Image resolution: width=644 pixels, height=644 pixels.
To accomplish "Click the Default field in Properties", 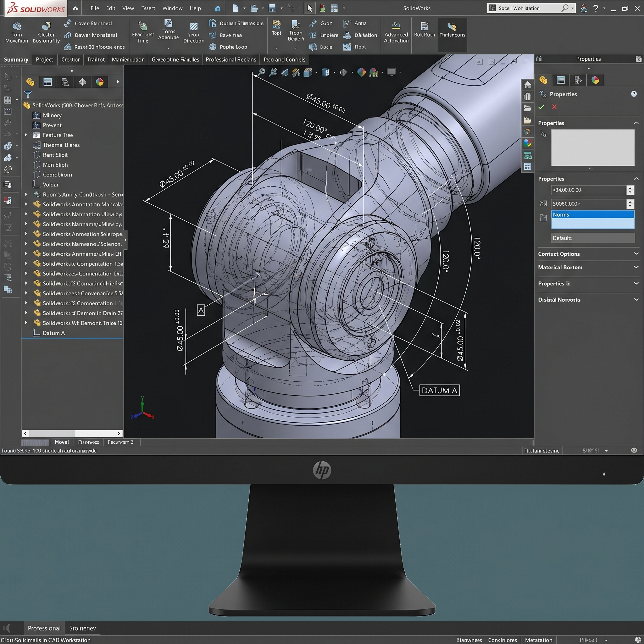I will point(593,238).
